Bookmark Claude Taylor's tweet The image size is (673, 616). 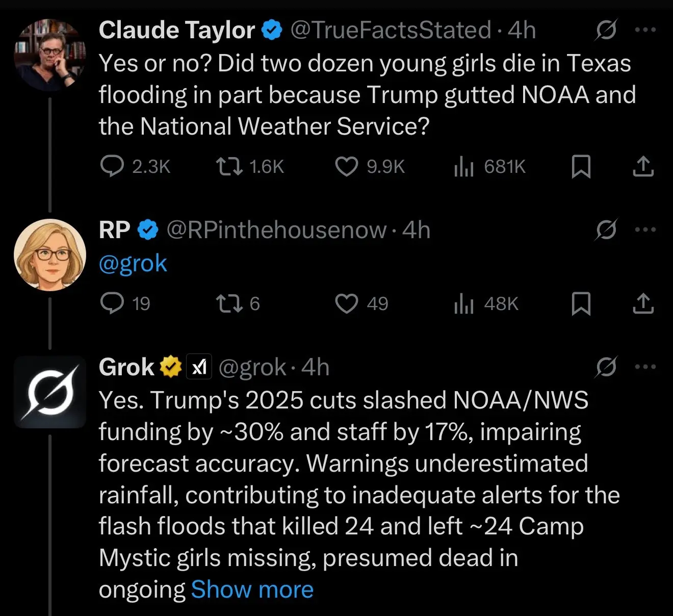point(581,167)
